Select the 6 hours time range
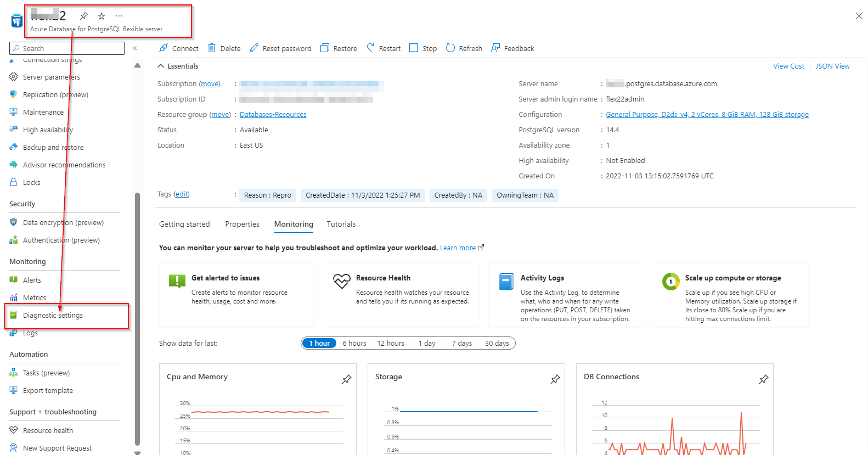868x455 pixels. click(x=354, y=343)
